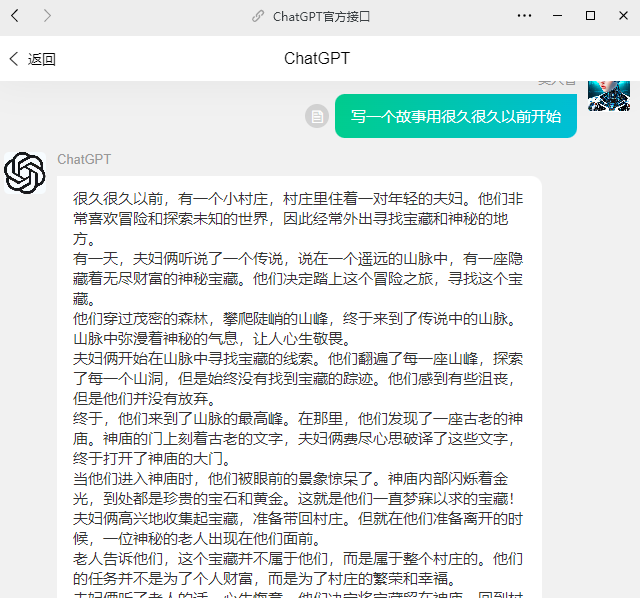Click the window title ChatGPT官方接口
This screenshot has height=598, width=640.
[321, 17]
